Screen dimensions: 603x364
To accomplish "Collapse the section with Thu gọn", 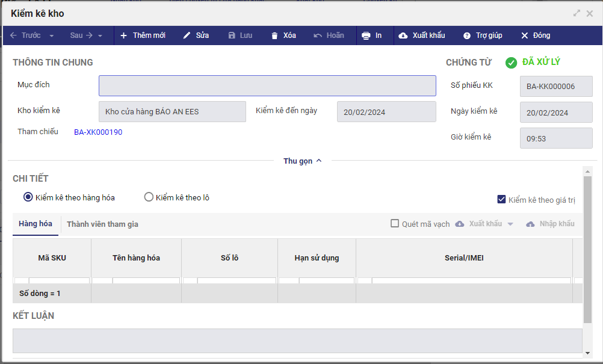I will click(302, 161).
